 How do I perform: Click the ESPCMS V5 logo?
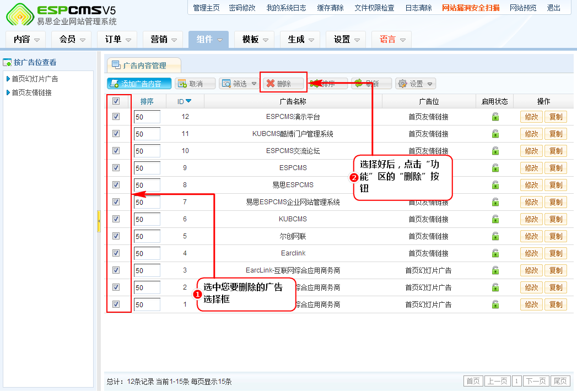61,15
